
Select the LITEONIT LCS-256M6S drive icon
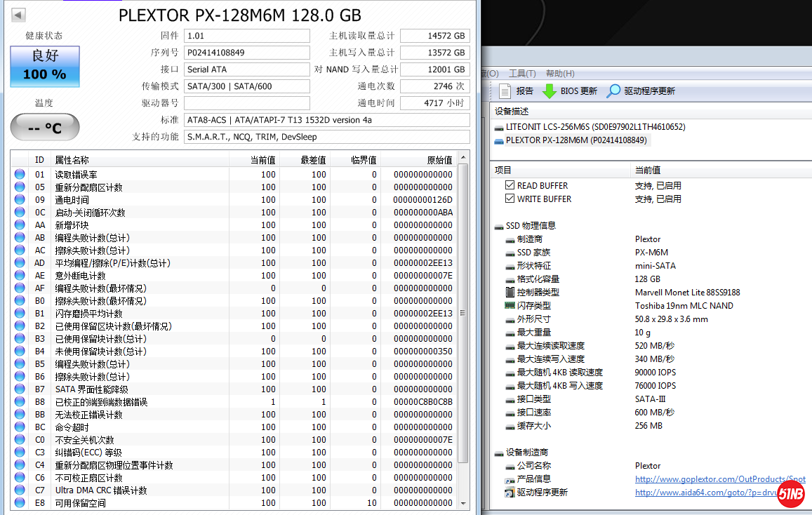(x=499, y=128)
